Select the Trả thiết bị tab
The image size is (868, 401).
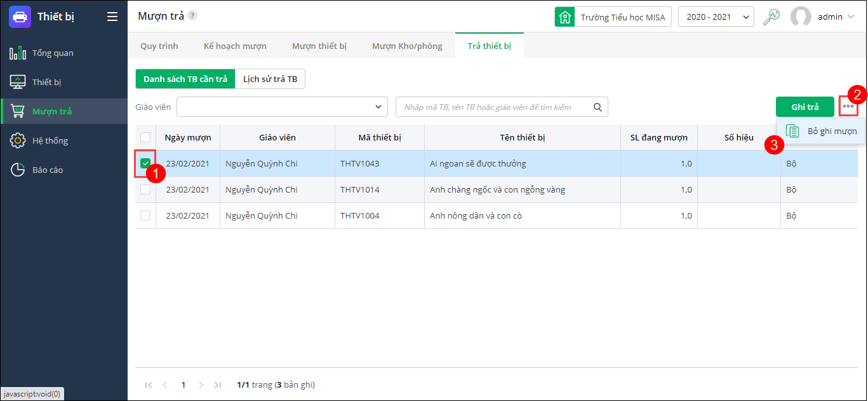pos(490,46)
